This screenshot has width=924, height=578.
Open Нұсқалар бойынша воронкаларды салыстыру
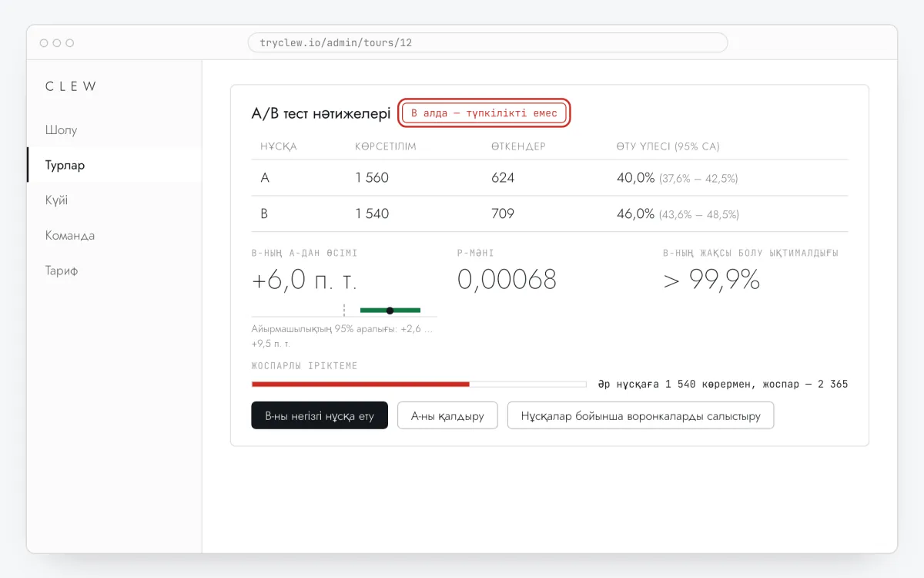coord(641,415)
